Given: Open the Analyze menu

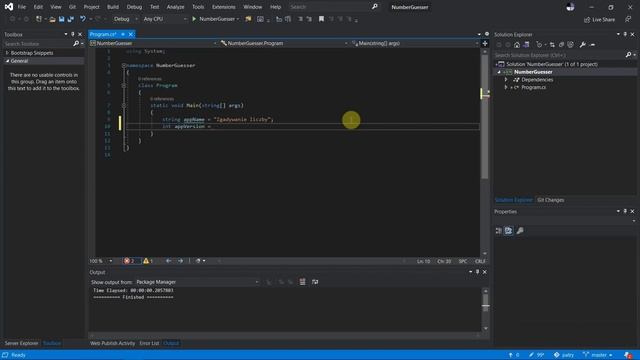Looking at the screenshot, I should 176,7.
